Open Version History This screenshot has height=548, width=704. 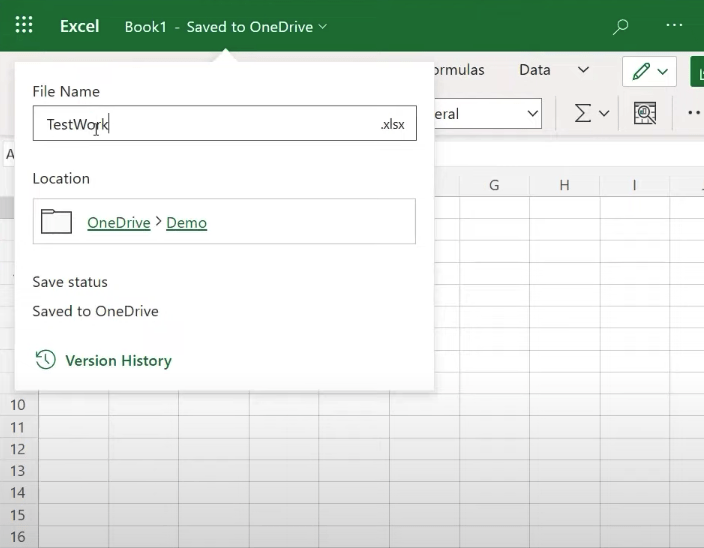click(119, 360)
